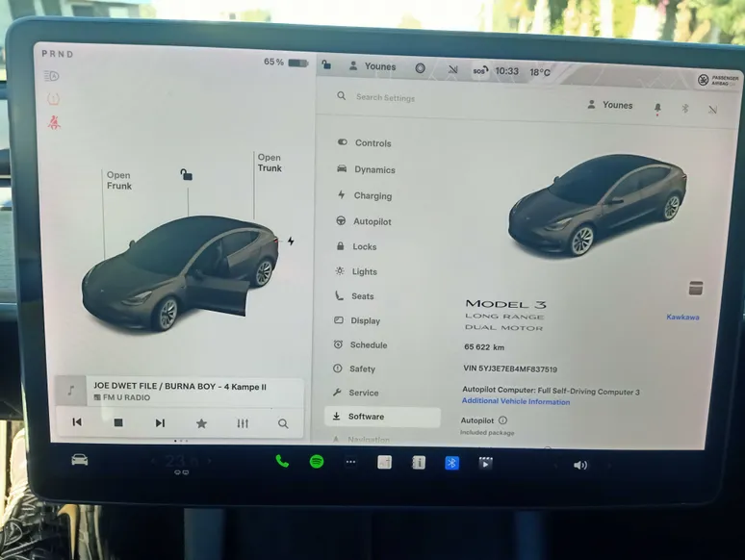Tap the Model 3 car image
Screen dimensions: 745x560
[x=597, y=205]
